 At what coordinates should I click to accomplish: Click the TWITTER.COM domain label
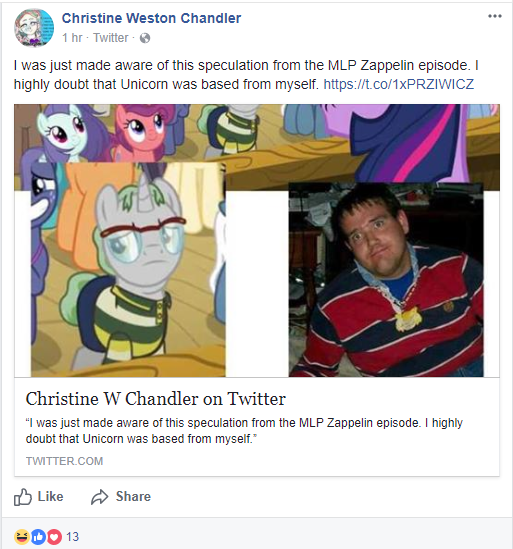pyautogui.click(x=64, y=461)
